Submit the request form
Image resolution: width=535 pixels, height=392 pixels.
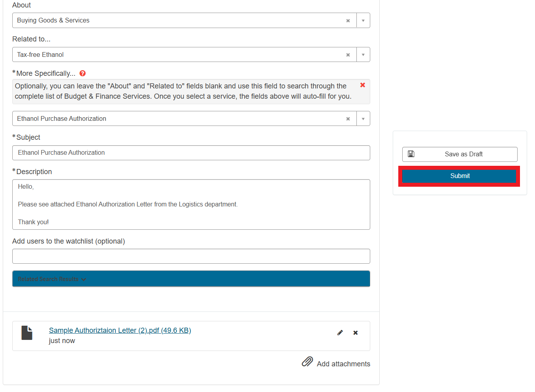pyautogui.click(x=459, y=176)
